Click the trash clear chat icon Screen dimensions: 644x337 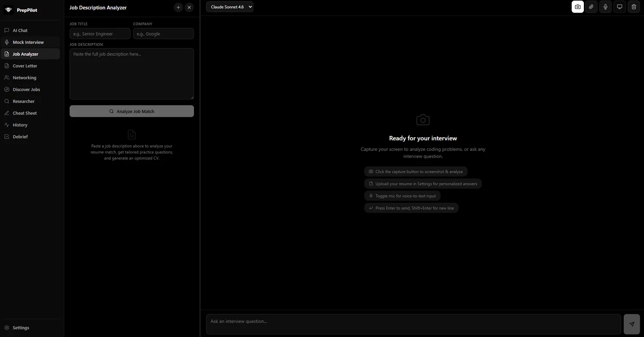[x=634, y=7]
